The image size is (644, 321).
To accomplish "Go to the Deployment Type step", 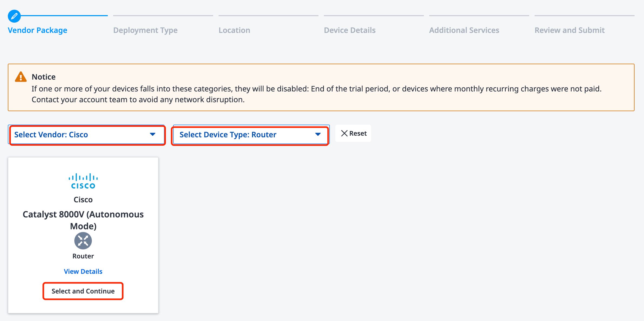I will point(145,30).
